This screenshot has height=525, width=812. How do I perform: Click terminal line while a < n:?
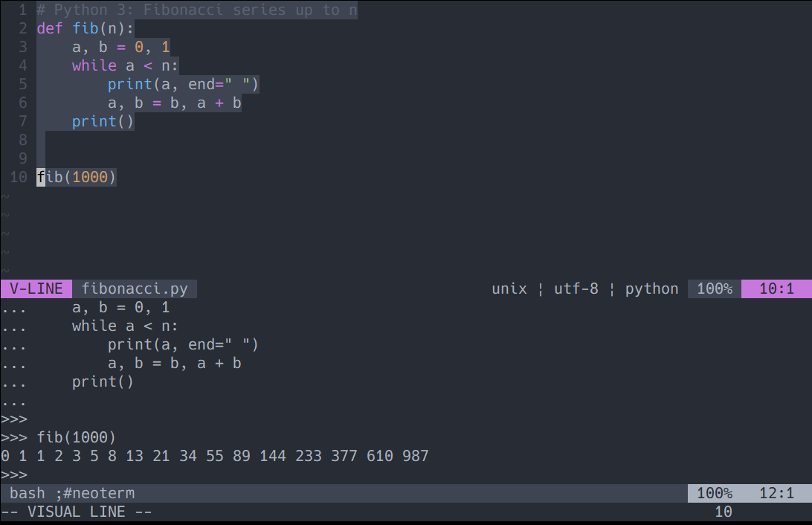[x=125, y=326]
